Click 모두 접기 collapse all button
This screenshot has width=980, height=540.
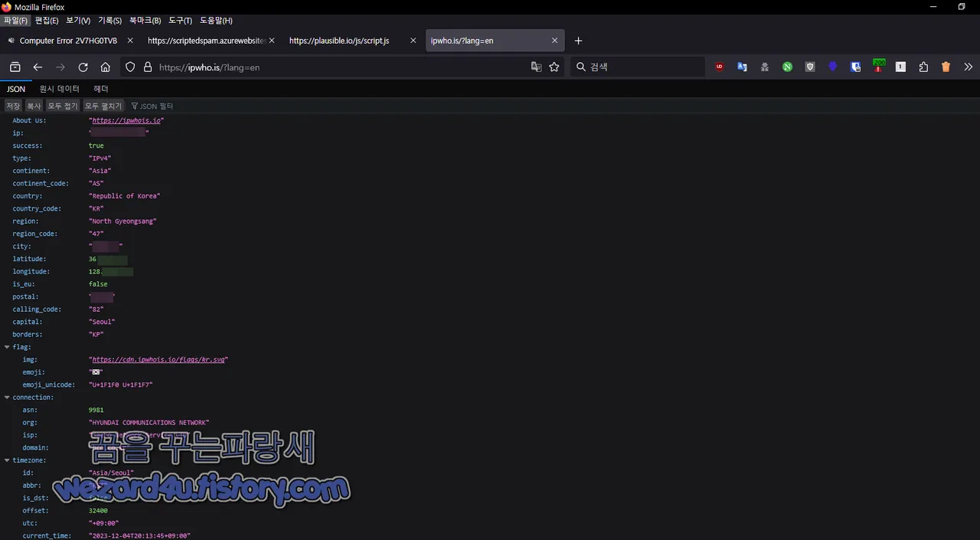pyautogui.click(x=63, y=106)
